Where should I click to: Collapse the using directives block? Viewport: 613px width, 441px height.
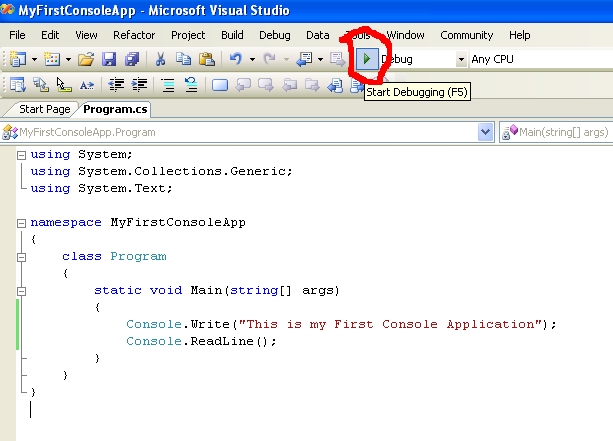(x=22, y=155)
